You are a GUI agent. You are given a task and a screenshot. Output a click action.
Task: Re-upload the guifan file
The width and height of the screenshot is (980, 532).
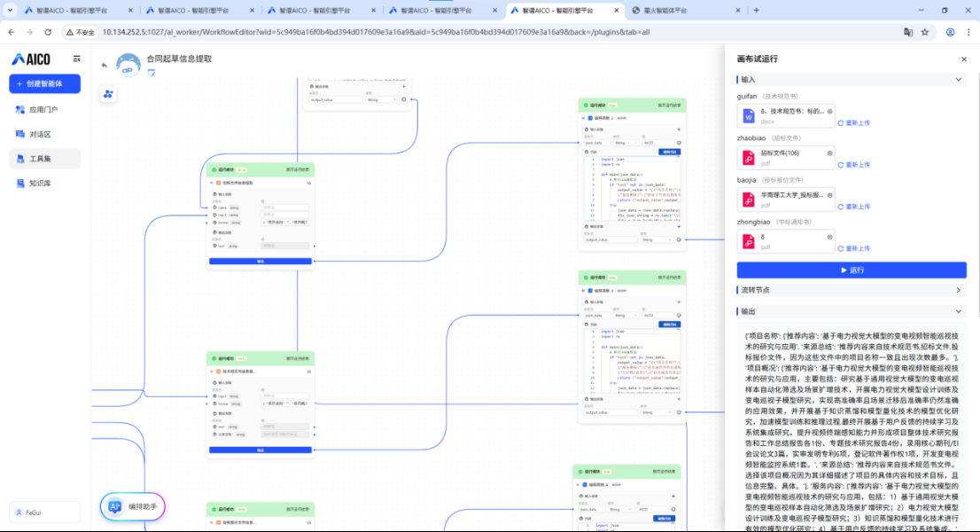854,123
